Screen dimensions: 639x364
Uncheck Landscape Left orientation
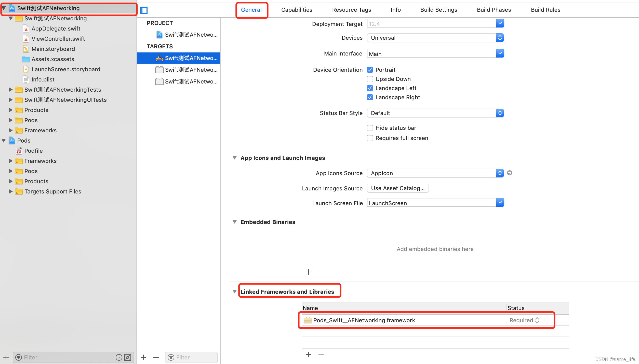click(370, 88)
